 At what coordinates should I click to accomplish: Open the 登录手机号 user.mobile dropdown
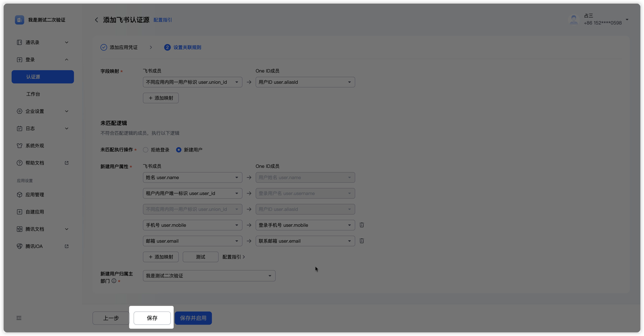[x=305, y=225]
